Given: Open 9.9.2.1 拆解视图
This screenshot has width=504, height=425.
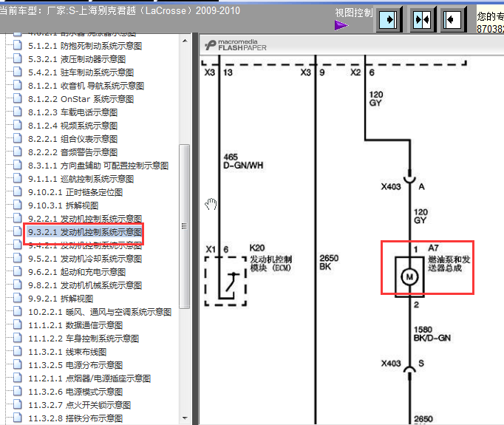Looking at the screenshot, I should [x=61, y=299].
